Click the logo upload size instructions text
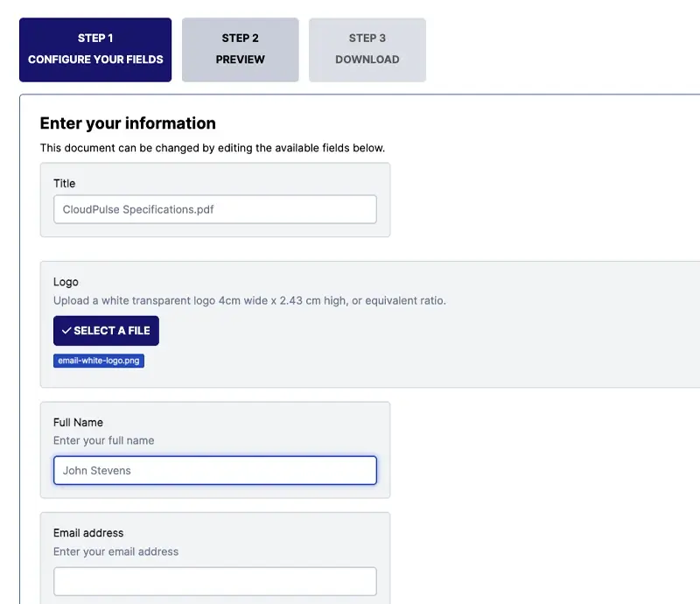The image size is (700, 604). 249,300
